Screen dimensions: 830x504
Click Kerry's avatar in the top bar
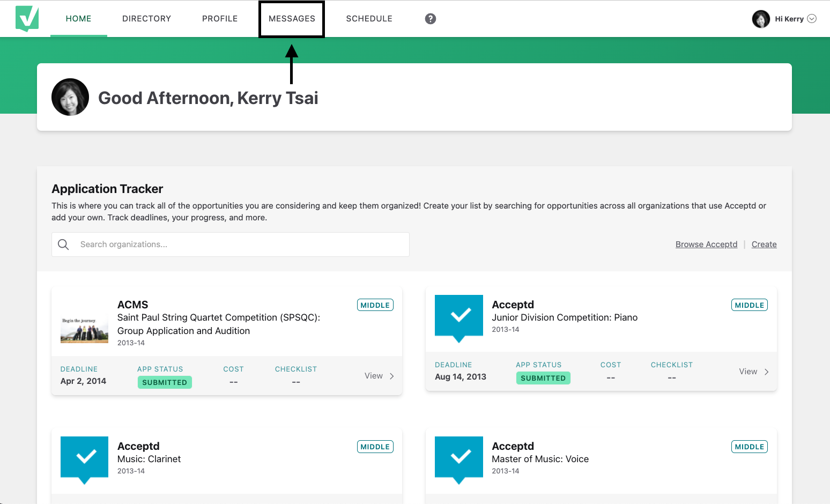[x=761, y=19]
